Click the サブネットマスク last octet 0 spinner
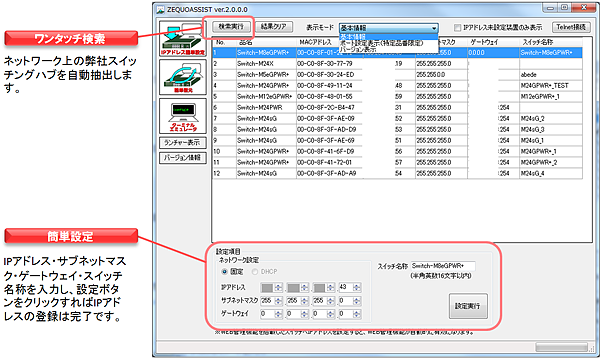 coord(356,301)
